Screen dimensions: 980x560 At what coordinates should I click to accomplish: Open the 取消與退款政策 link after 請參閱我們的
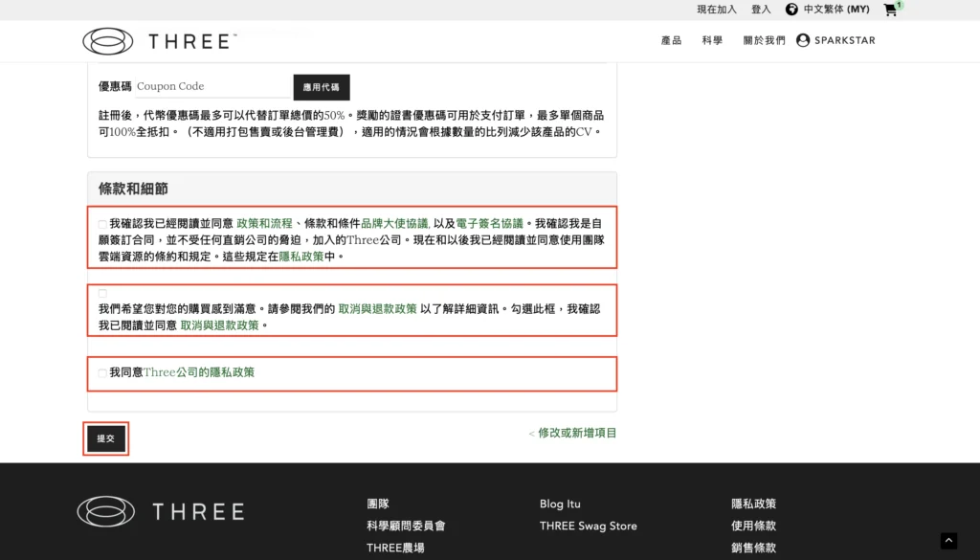tap(377, 309)
